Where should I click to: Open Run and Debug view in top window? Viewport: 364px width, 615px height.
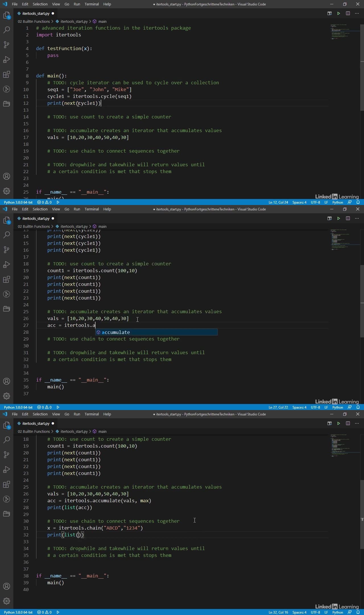pos(7,60)
